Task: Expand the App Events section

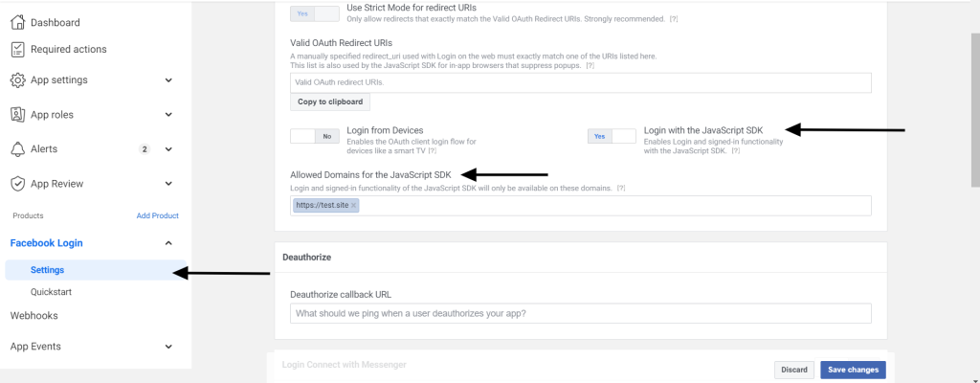Action: (168, 346)
